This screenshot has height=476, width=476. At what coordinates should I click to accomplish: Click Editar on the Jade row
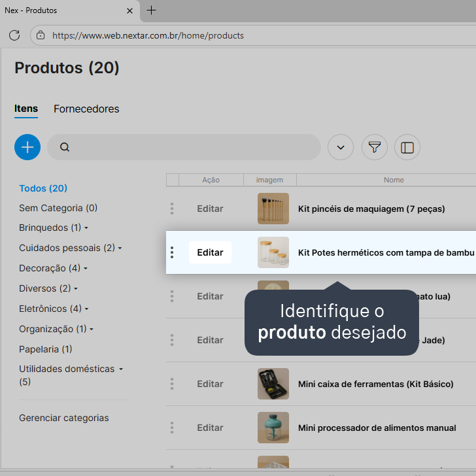coord(210,340)
